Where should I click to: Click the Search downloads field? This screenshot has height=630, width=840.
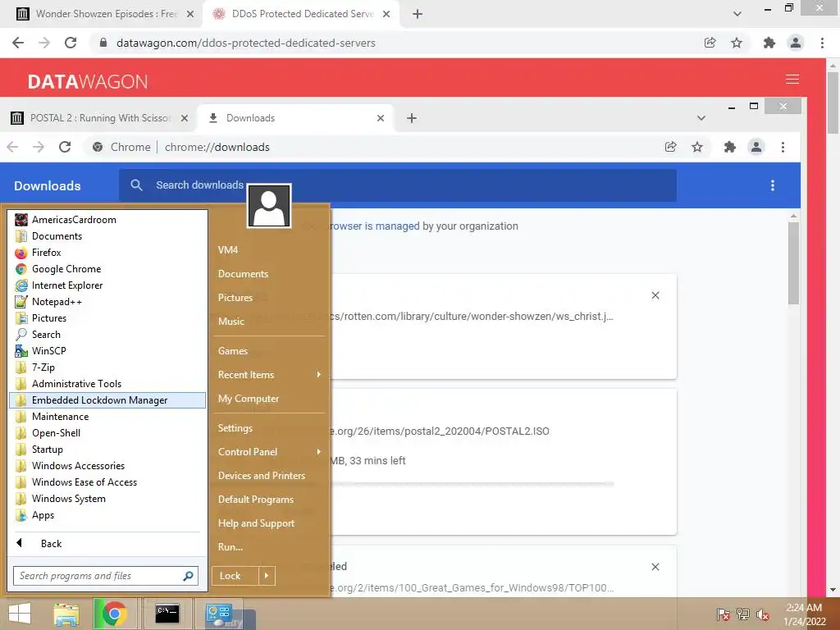(x=398, y=185)
